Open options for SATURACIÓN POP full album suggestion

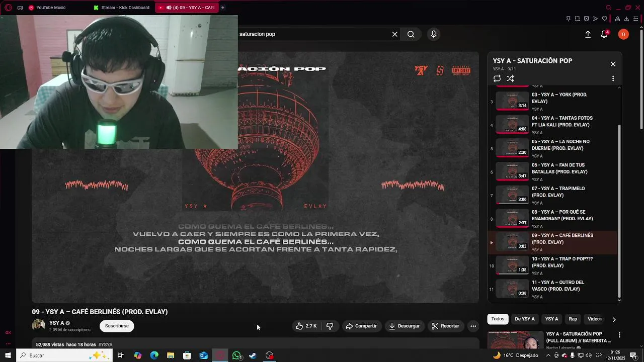(x=619, y=335)
